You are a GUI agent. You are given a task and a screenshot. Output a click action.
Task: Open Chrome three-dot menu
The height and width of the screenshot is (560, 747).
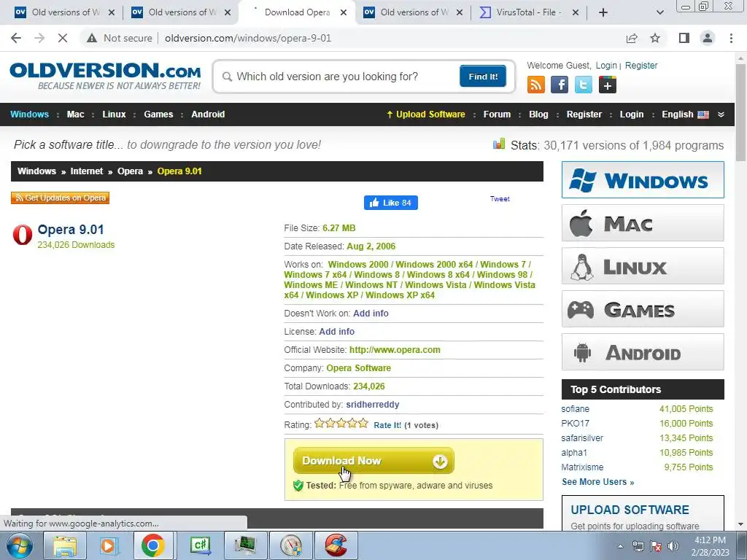(731, 38)
